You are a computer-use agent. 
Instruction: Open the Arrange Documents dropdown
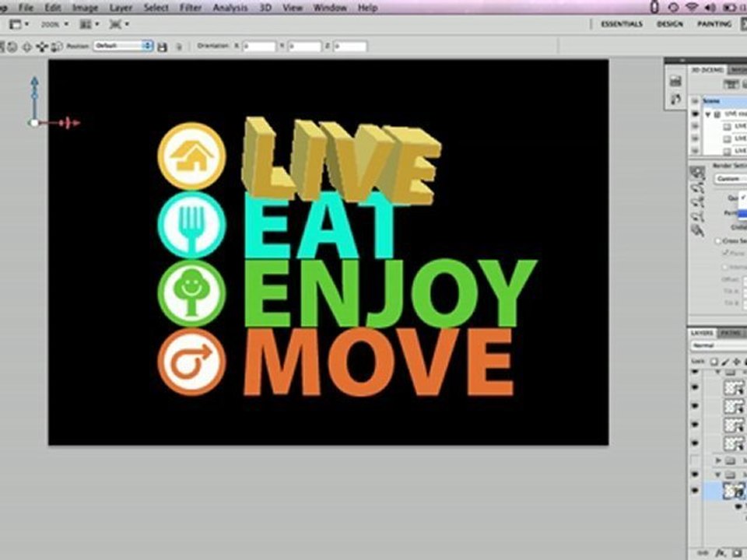click(x=89, y=24)
